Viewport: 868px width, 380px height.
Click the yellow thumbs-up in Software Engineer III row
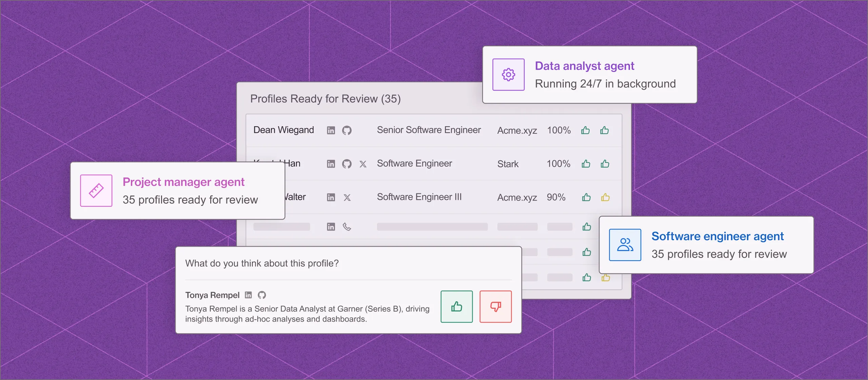click(x=605, y=197)
